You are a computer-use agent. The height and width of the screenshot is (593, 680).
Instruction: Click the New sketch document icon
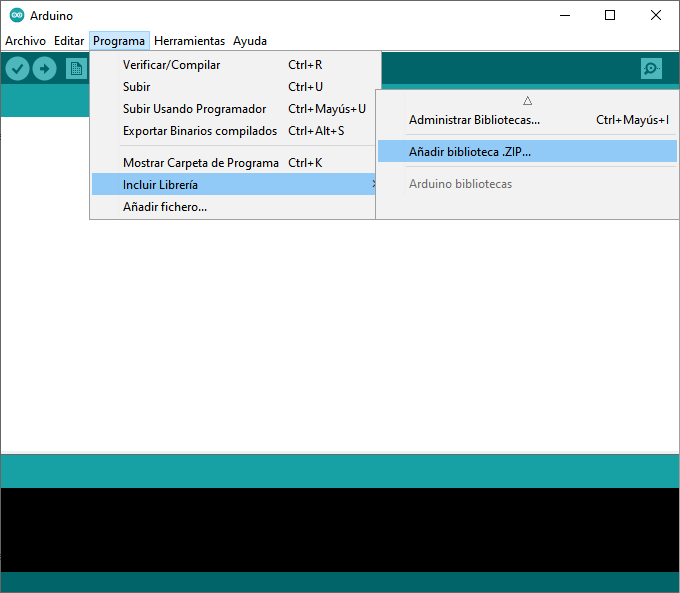pos(76,69)
